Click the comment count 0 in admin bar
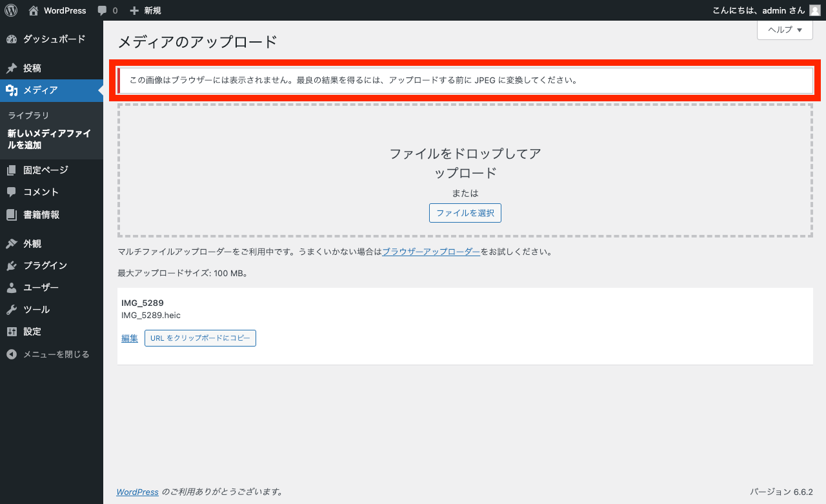The width and height of the screenshot is (826, 504). (116, 11)
